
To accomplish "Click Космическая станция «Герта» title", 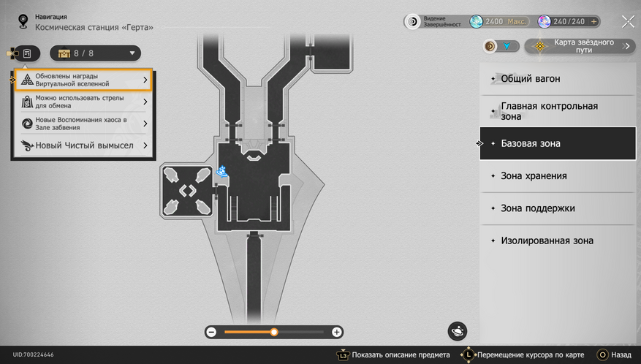I will click(x=94, y=27).
